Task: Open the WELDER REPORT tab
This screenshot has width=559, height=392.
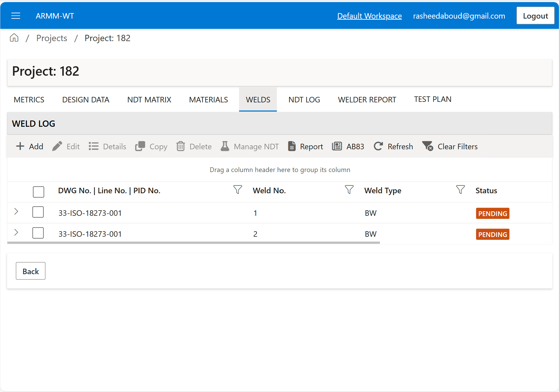Action: point(367,100)
